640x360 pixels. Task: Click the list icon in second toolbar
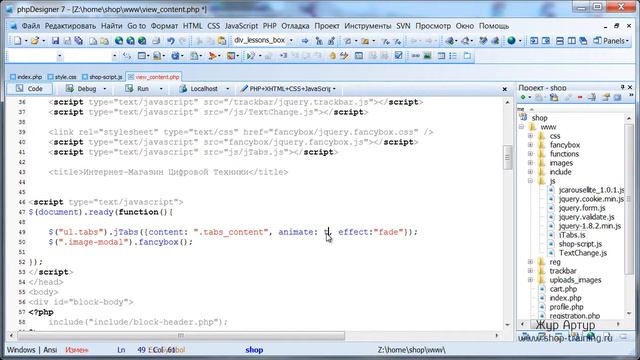pos(453,56)
